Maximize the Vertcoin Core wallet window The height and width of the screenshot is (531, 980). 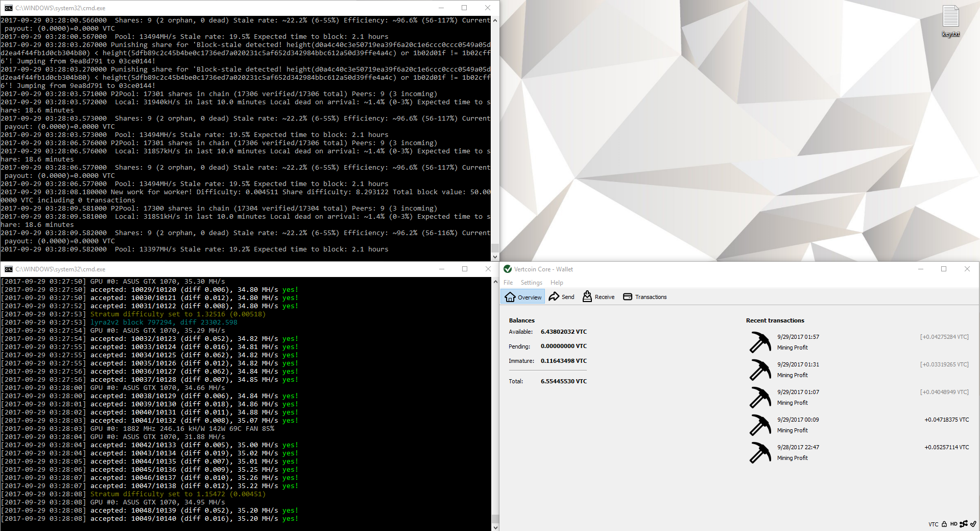coord(944,269)
